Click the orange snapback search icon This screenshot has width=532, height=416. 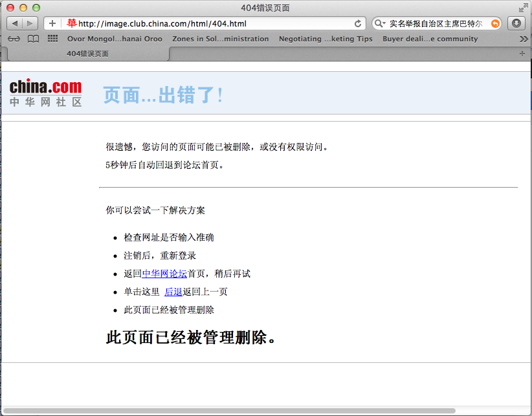(495, 23)
